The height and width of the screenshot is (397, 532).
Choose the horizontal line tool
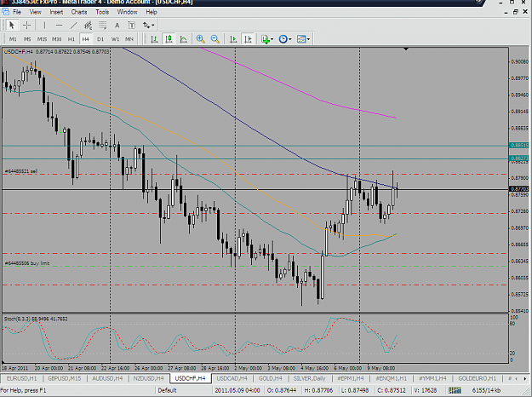pos(59,25)
